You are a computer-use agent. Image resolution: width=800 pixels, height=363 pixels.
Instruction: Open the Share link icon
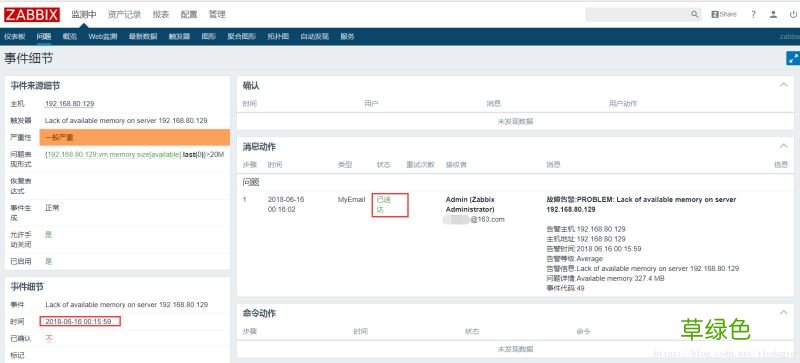724,14
